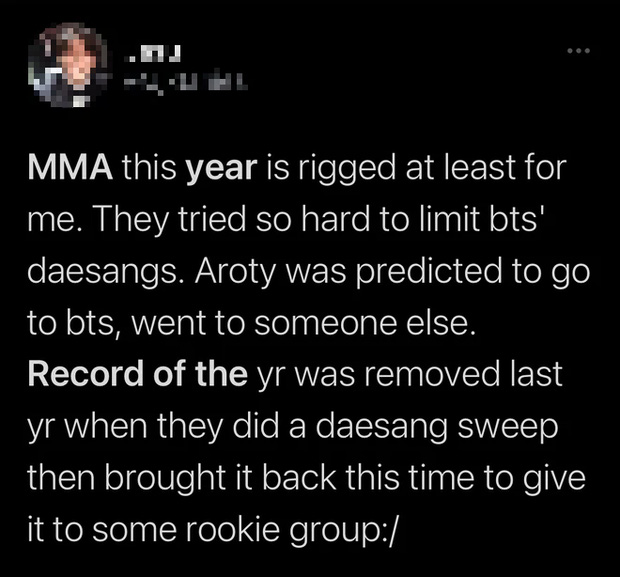The width and height of the screenshot is (620, 577).
Task: Click the phrase They tried so hard
Action: tap(194, 220)
